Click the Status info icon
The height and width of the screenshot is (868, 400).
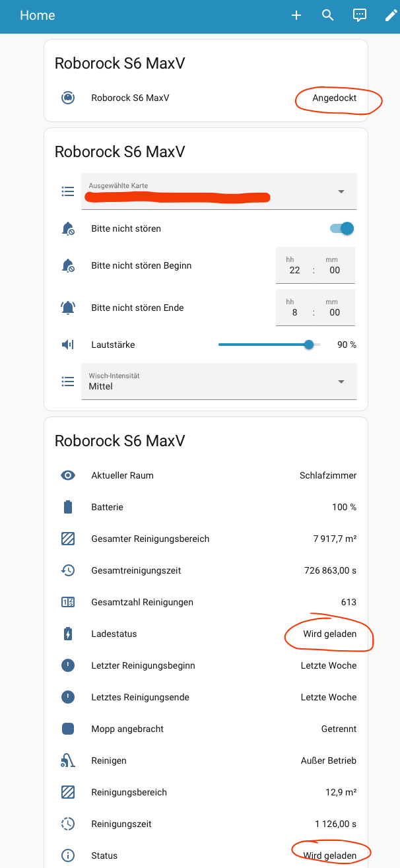pyautogui.click(x=67, y=855)
